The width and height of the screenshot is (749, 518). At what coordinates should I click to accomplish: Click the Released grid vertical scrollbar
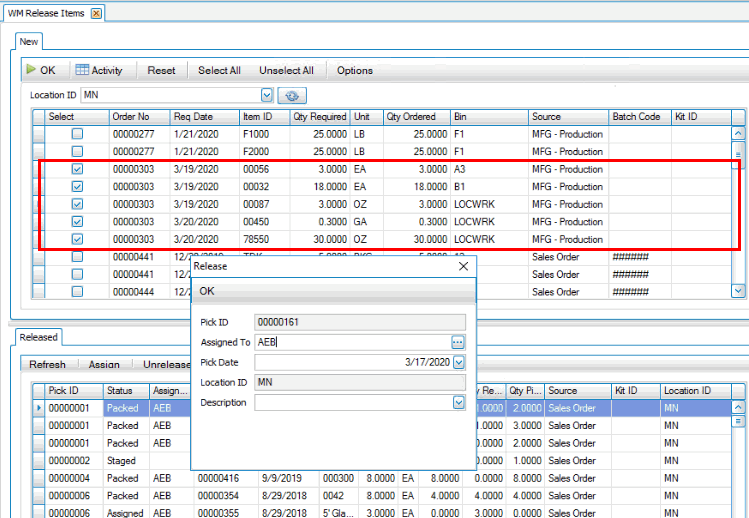[739, 460]
